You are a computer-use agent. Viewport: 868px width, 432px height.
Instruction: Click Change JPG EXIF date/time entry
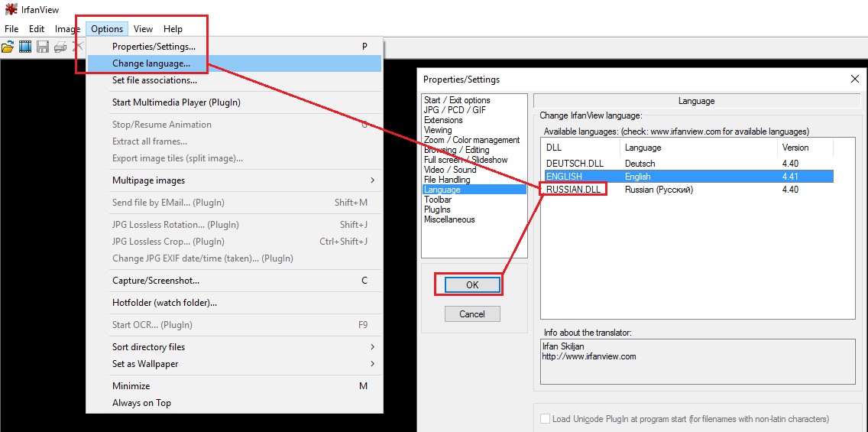pos(234,258)
